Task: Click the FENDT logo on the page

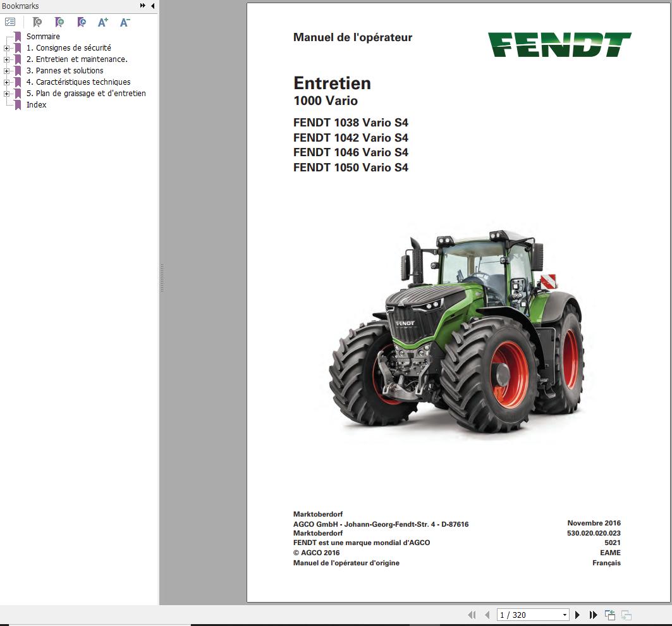Action: (559, 45)
